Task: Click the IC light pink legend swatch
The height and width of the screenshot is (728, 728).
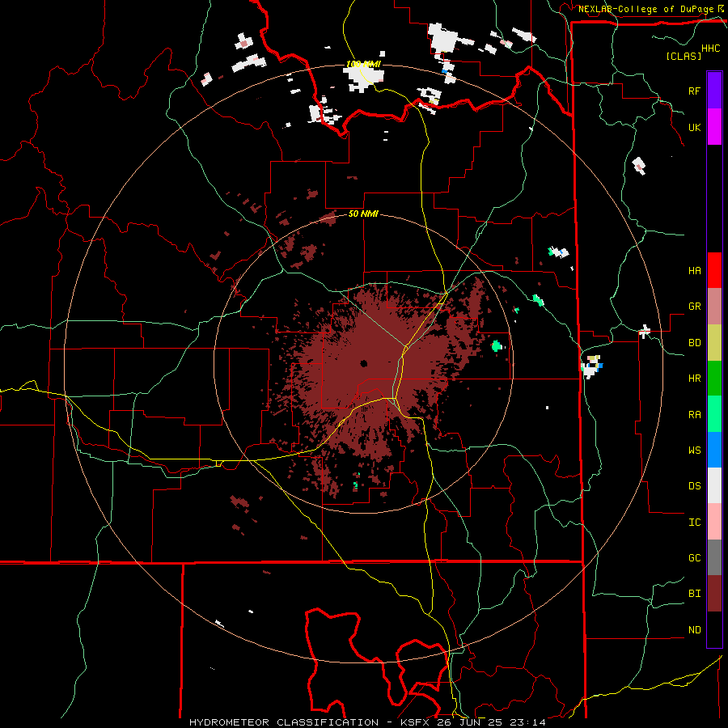Action: coord(714,522)
